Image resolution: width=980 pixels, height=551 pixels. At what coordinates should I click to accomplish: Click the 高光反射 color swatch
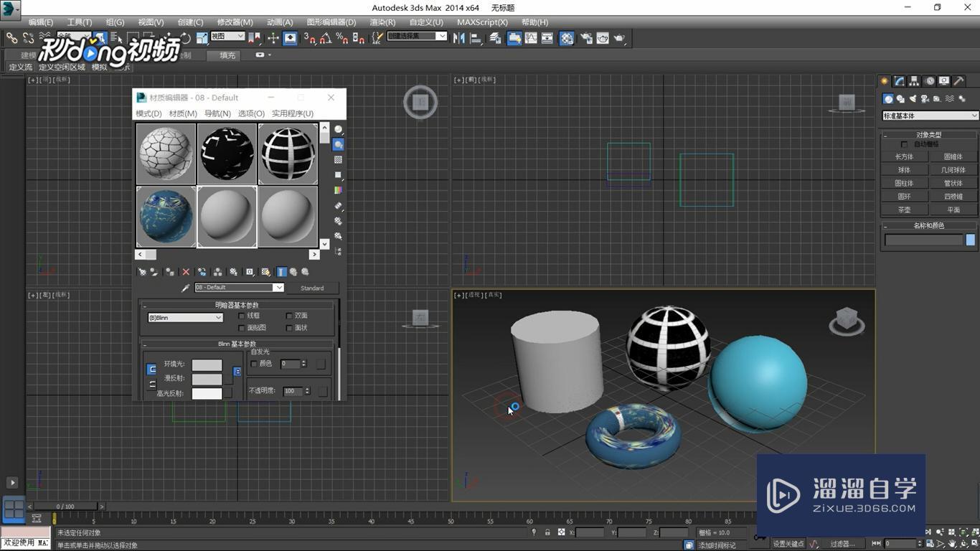click(207, 393)
